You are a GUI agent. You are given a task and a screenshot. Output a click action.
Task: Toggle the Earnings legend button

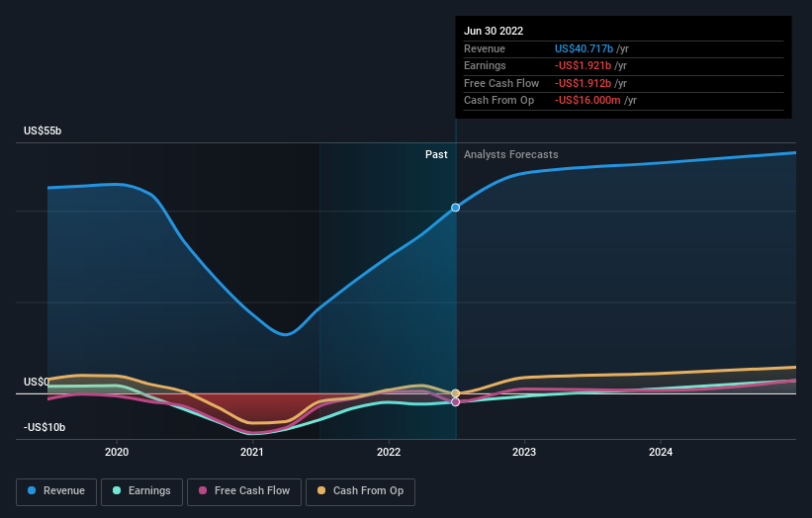pyautogui.click(x=141, y=491)
